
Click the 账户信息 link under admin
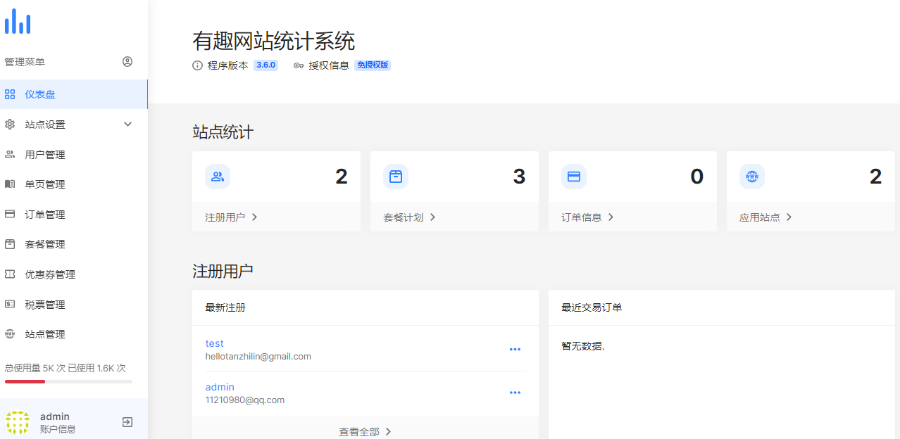57,429
